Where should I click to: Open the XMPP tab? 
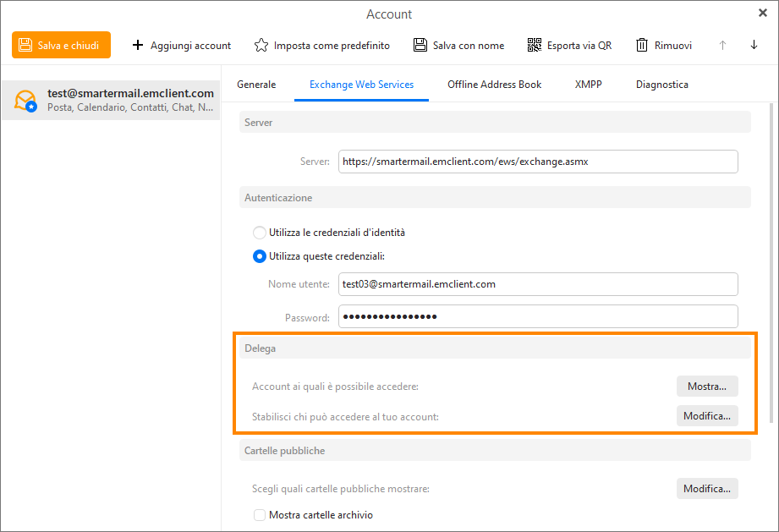588,85
